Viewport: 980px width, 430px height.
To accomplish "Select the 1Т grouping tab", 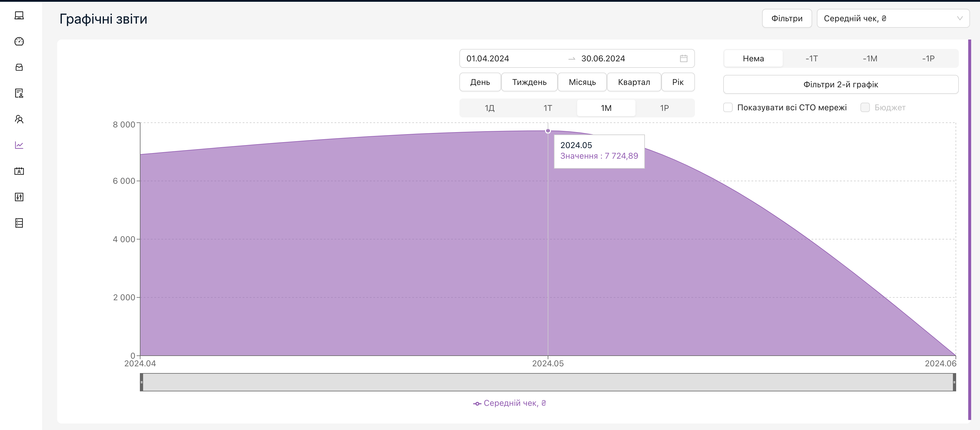I will pyautogui.click(x=547, y=108).
